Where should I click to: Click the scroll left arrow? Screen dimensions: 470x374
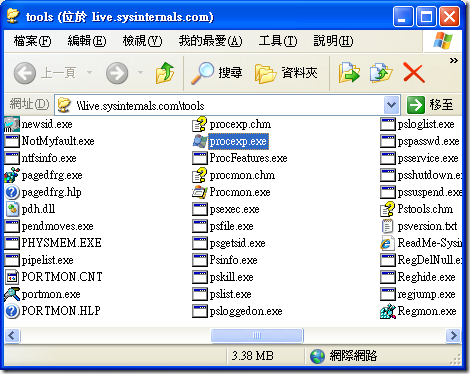pos(12,335)
